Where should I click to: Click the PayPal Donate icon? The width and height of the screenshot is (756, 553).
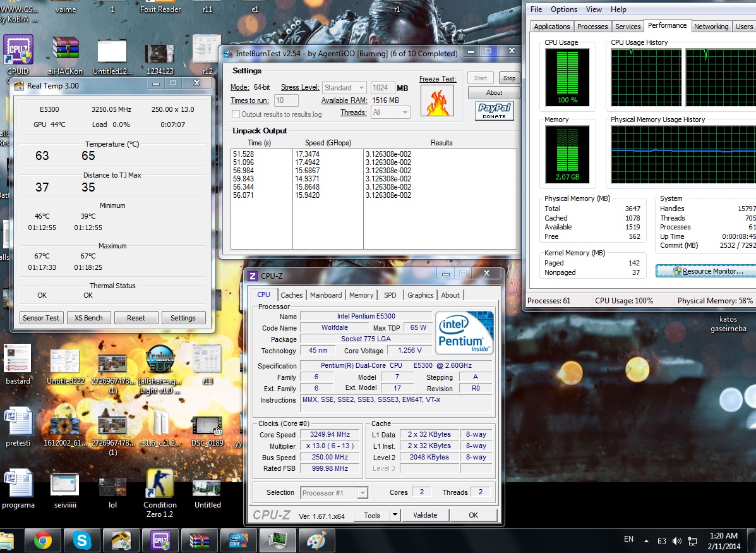pos(494,111)
